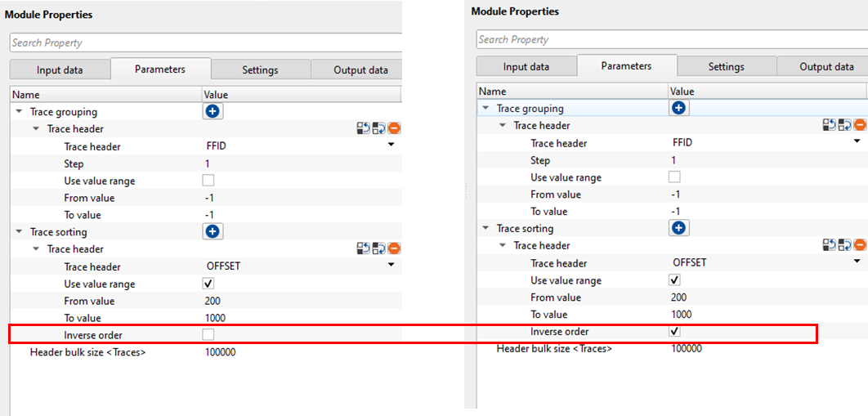Click add button for Trace grouping, left panel
Image resolution: width=868 pixels, height=416 pixels.
[x=213, y=111]
